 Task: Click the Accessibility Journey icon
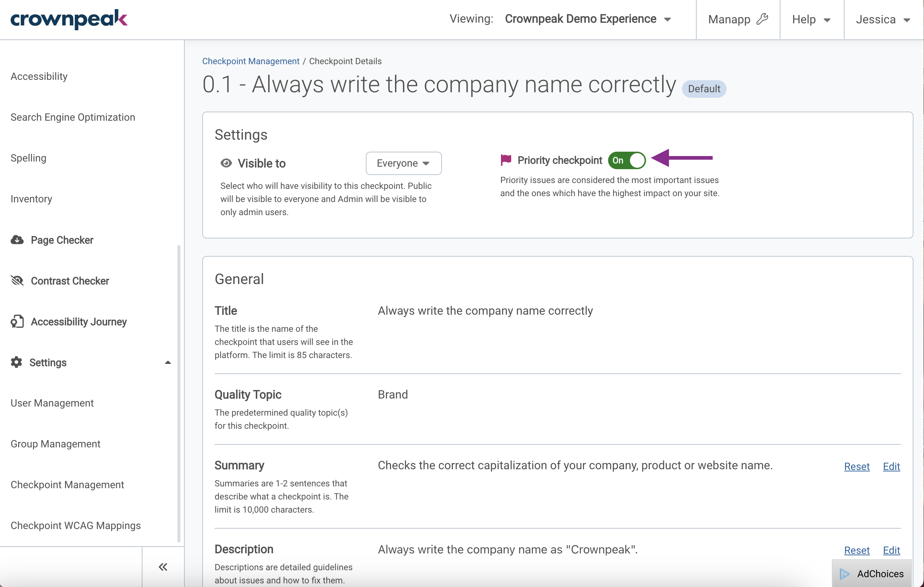point(17,321)
